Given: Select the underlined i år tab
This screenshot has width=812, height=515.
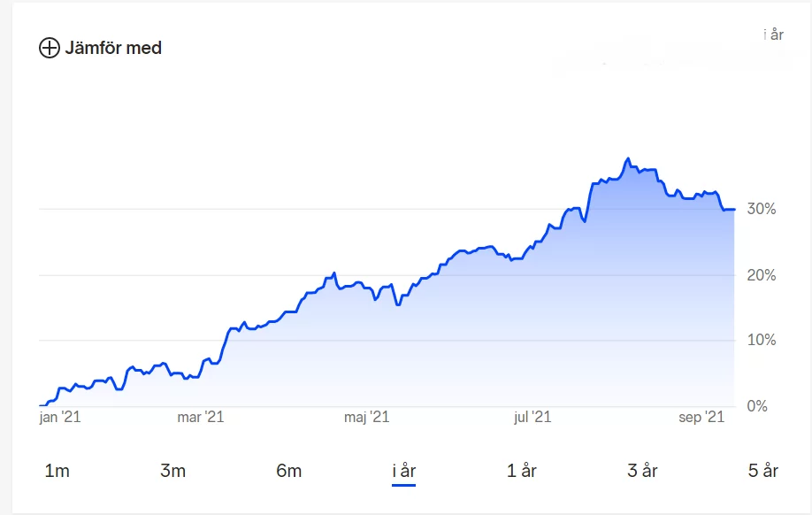Looking at the screenshot, I should [404, 471].
